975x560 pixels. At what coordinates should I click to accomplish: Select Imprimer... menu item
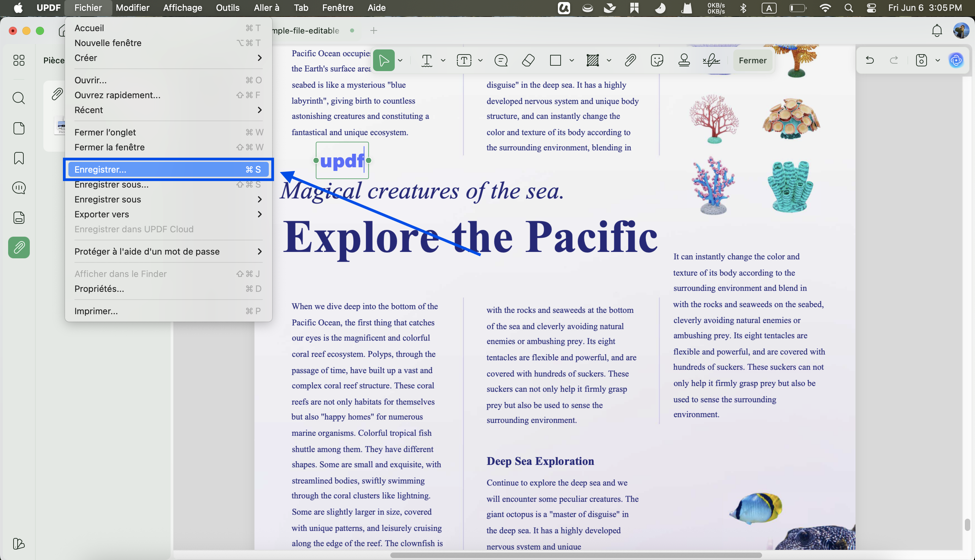click(168, 311)
